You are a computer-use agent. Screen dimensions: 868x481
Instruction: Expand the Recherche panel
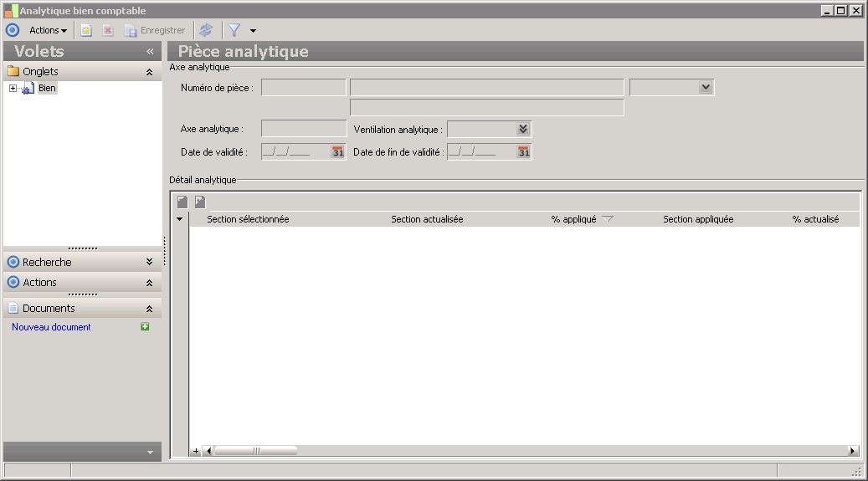[x=149, y=261]
